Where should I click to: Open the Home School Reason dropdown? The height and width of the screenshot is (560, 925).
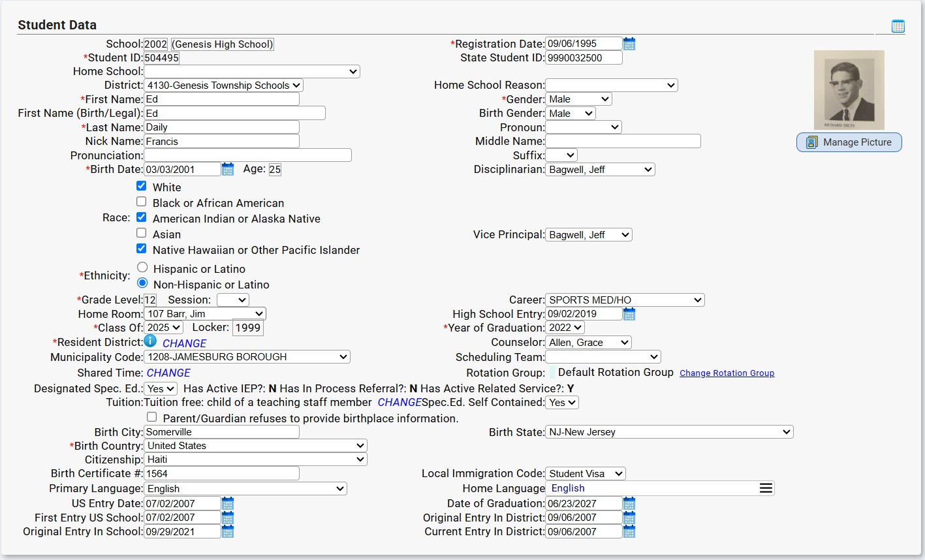click(x=612, y=86)
